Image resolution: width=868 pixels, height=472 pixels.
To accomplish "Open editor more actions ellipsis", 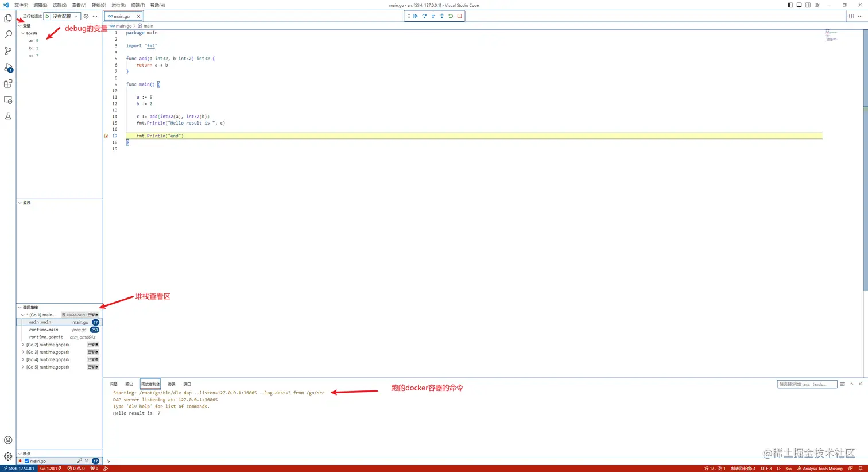I will click(860, 16).
